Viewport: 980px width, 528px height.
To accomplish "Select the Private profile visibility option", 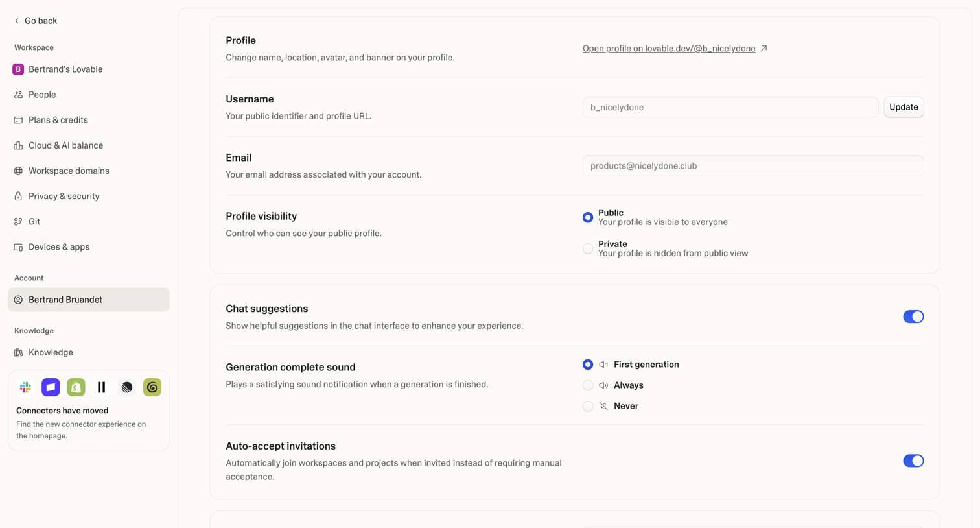I will point(588,248).
